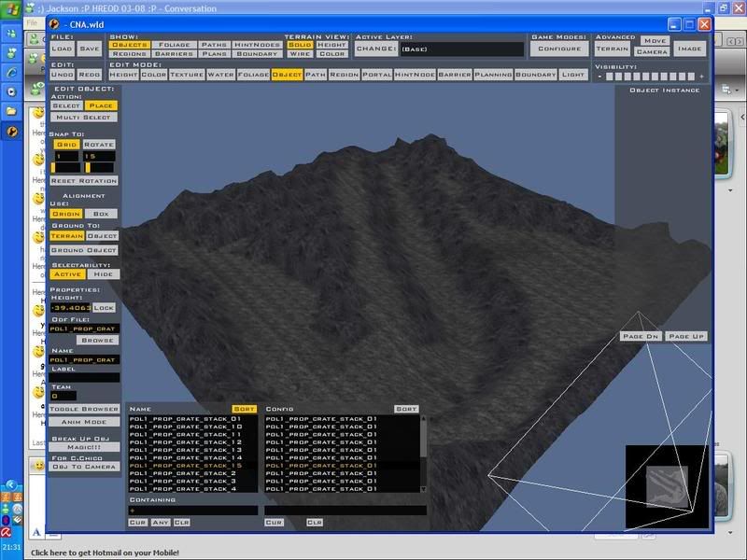Use Origin alignment
747x560 pixels.
[x=66, y=214]
